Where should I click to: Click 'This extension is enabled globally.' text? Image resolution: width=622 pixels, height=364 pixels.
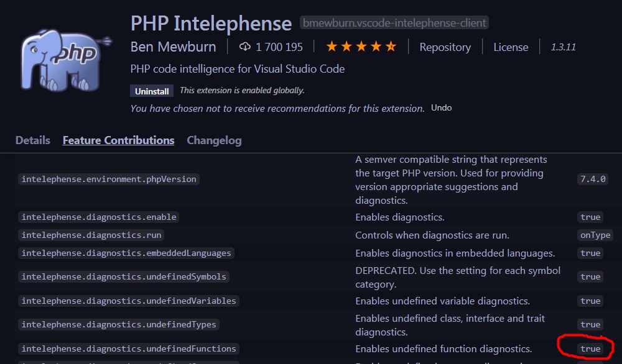point(242,90)
